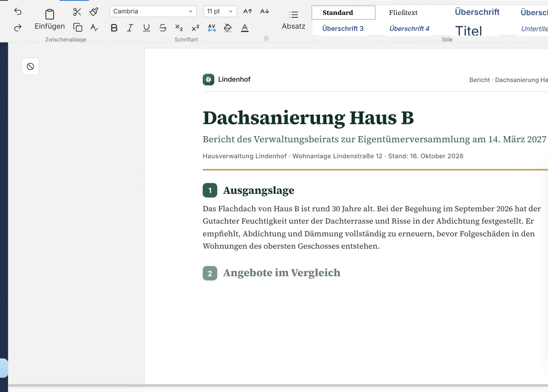The width and height of the screenshot is (548, 392).
Task: Click the circle-slash icon in the left panel
Action: tap(31, 66)
